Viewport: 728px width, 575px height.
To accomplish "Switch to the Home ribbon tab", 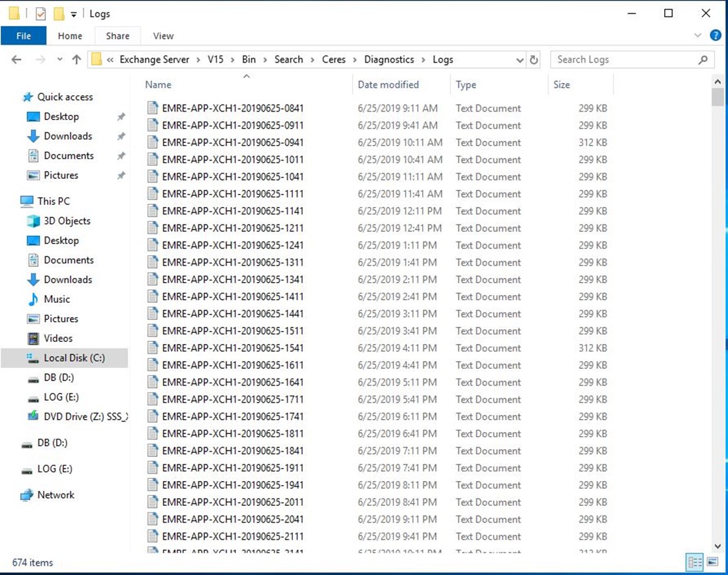I will click(70, 36).
